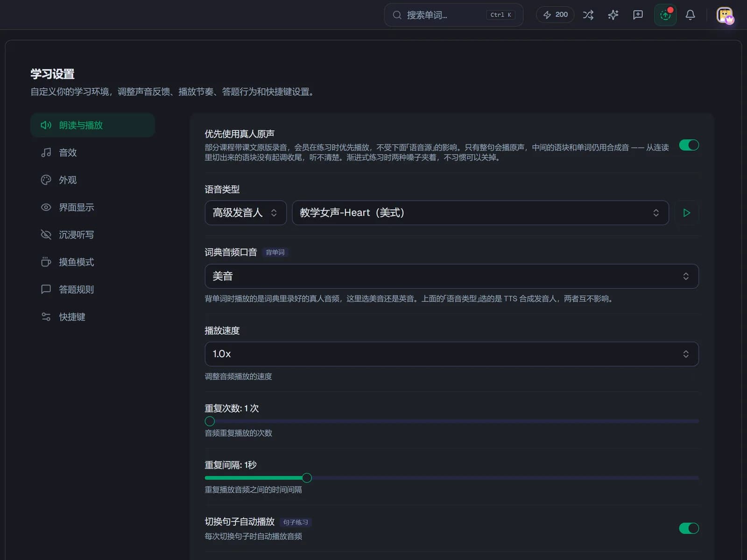Image resolution: width=747 pixels, height=560 pixels.
Task: Click the palette icon beside 外观
Action: click(46, 180)
